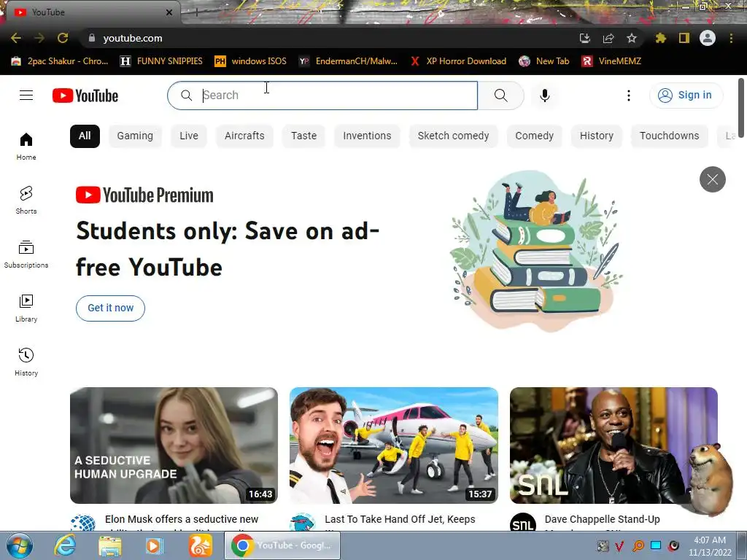Click the YouTube logo

(x=85, y=96)
